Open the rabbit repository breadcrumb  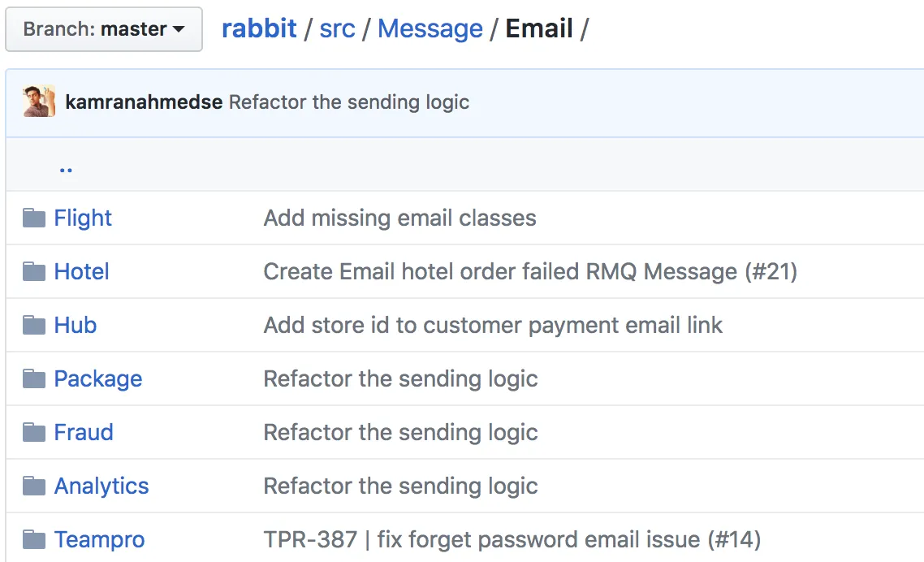coord(259,28)
